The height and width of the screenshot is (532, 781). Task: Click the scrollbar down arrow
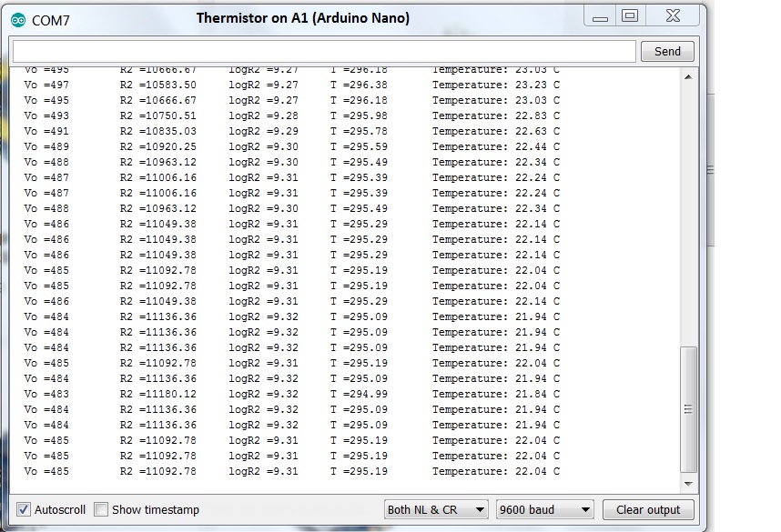pos(688,483)
